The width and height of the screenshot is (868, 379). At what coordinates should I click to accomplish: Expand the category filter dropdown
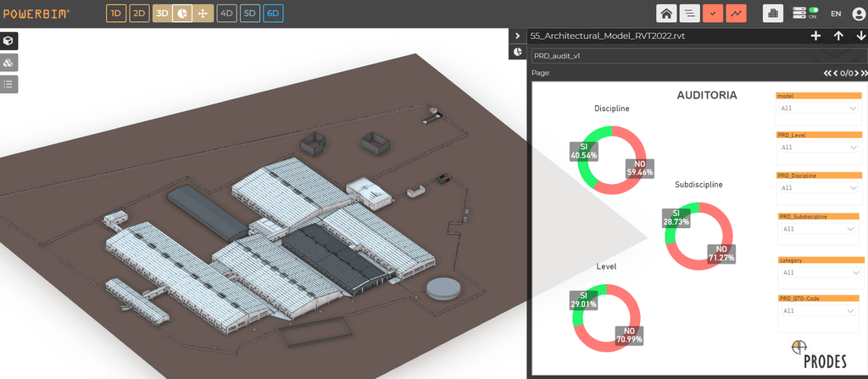point(819,273)
